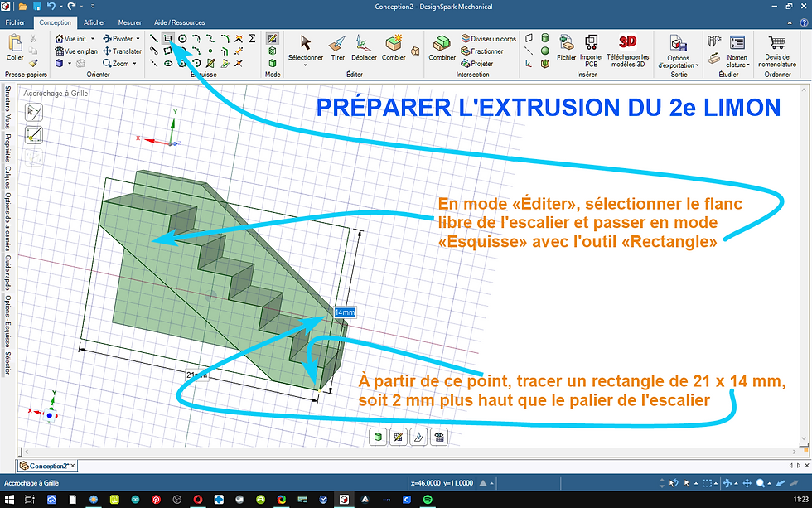812x508 pixels.
Task: Switch to the Mesurer tab
Action: [129, 22]
